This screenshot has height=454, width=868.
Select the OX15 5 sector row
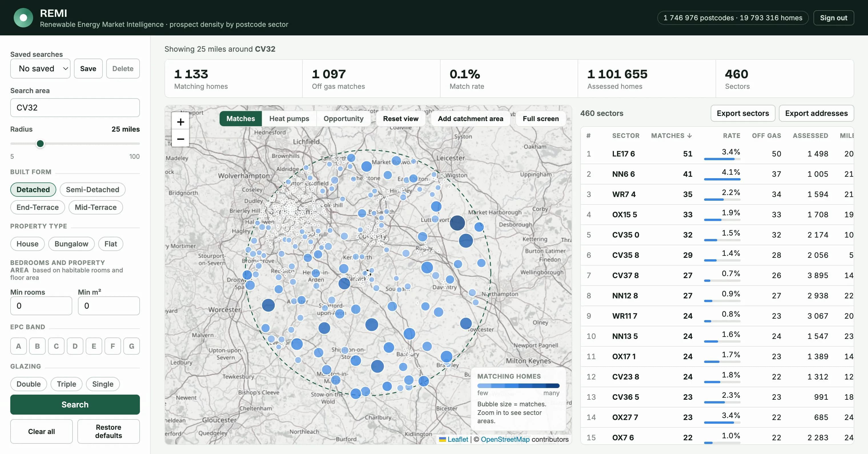pos(717,214)
